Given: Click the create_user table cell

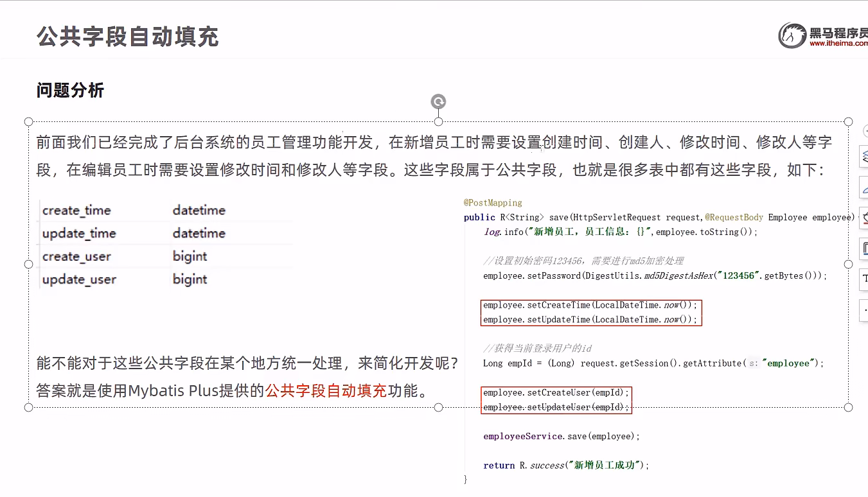Looking at the screenshot, I should tap(76, 256).
